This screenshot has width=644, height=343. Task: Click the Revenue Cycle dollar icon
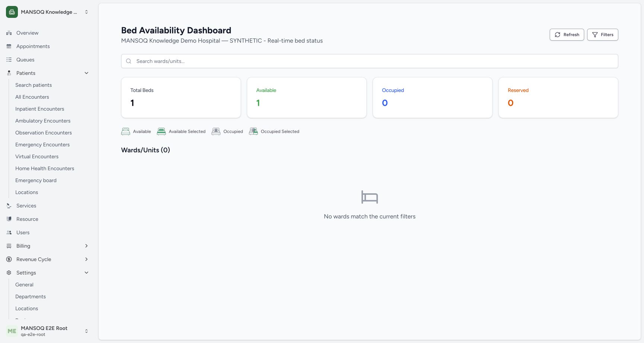tap(9, 259)
